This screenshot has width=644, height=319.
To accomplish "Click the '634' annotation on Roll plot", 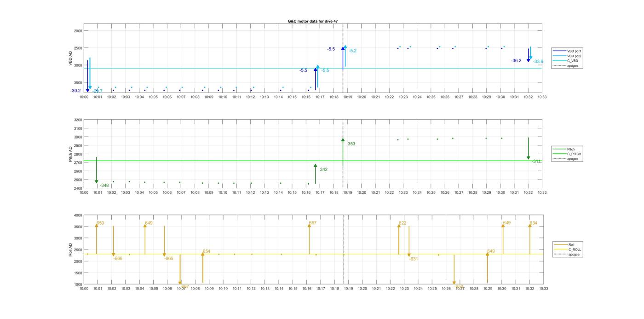I will pyautogui.click(x=534, y=223).
